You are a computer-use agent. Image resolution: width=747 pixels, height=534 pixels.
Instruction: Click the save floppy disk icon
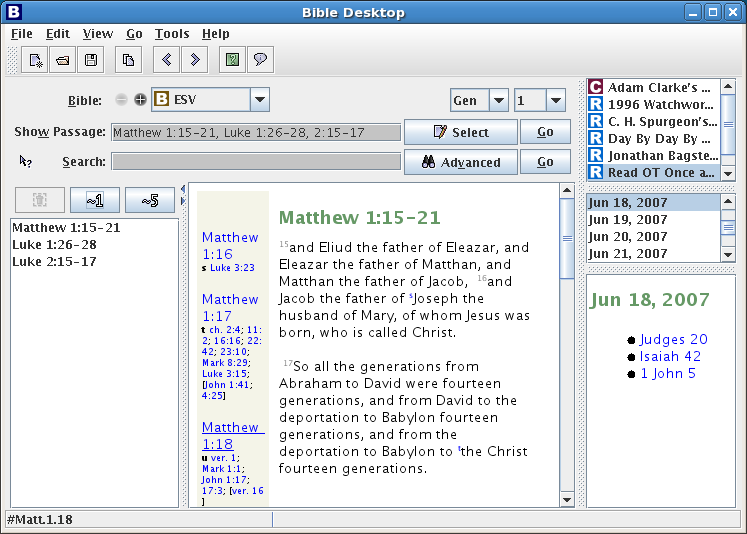click(x=91, y=60)
